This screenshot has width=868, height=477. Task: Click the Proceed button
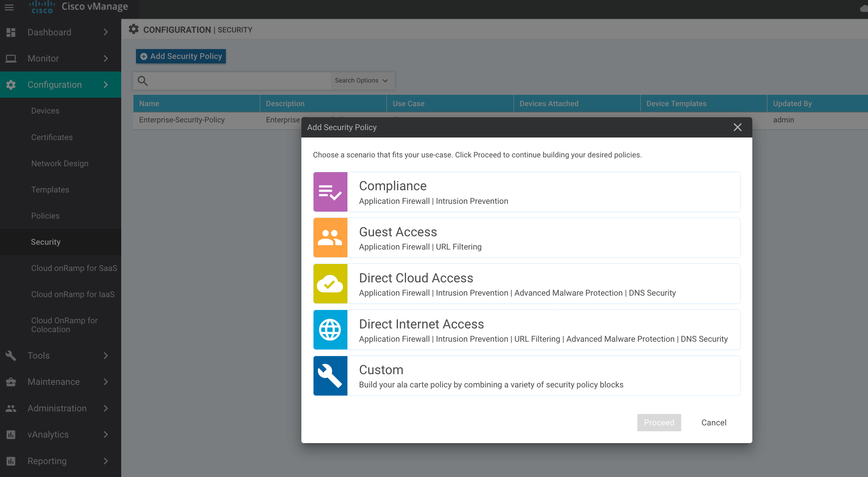659,423
